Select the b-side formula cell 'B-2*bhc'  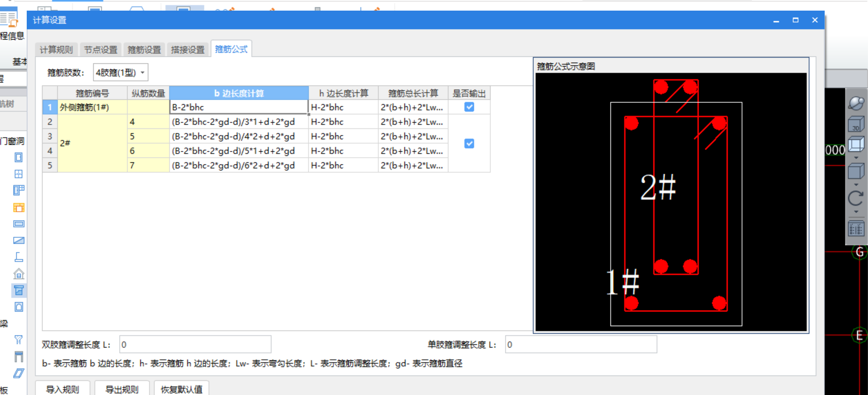[x=239, y=107]
